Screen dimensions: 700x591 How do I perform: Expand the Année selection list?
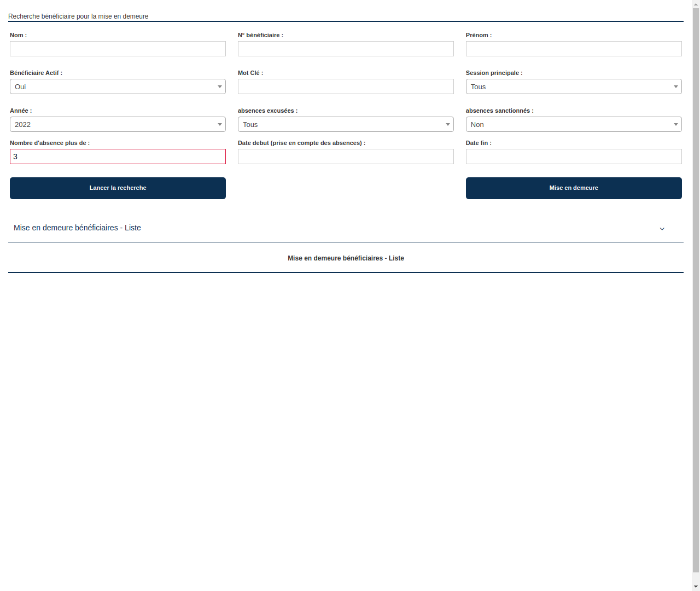tap(118, 124)
